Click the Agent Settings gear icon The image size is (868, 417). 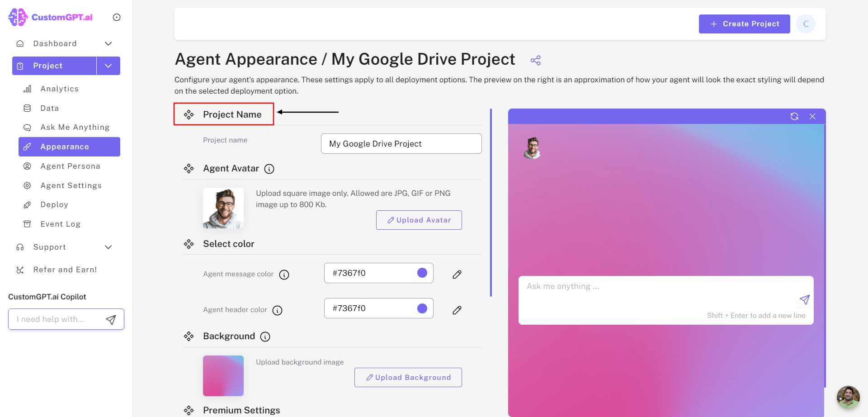[27, 185]
